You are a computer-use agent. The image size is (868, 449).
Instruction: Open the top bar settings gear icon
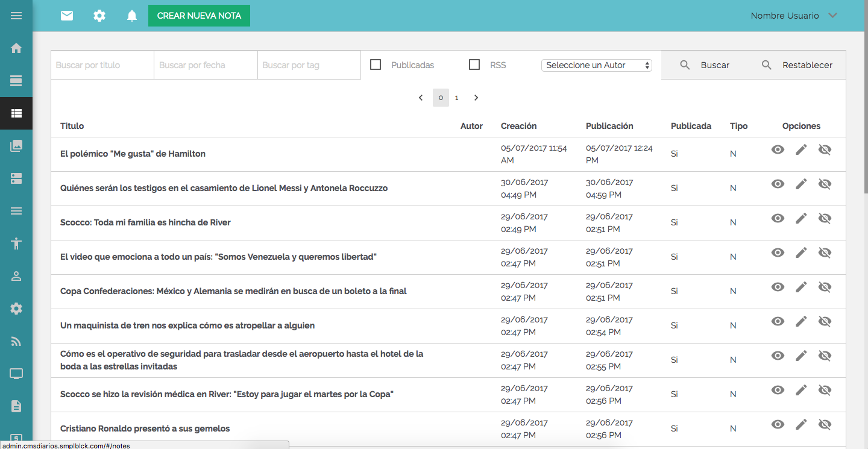99,16
